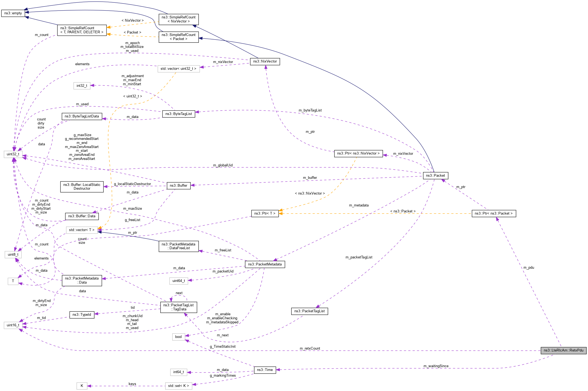Image resolution: width=588 pixels, height=391 pixels.
Task: Select the ns3::PacketMetadata box
Action: point(265,264)
